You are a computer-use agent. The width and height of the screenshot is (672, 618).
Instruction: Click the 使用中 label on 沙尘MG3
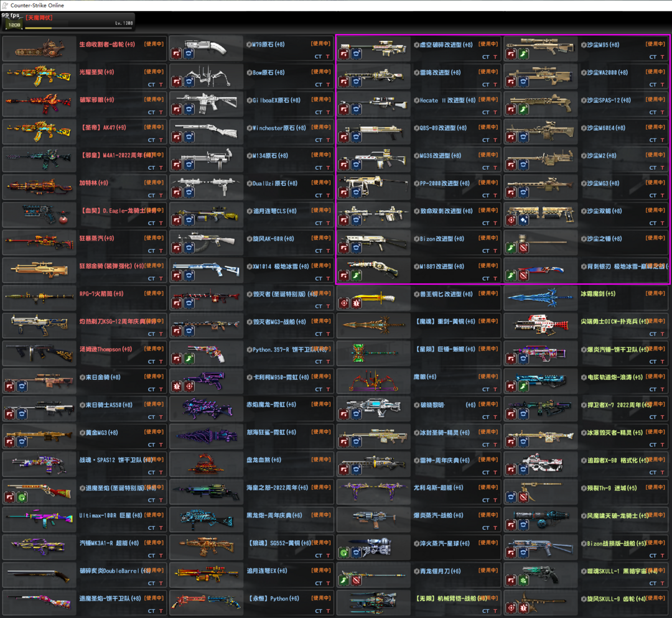pyautogui.click(x=655, y=182)
